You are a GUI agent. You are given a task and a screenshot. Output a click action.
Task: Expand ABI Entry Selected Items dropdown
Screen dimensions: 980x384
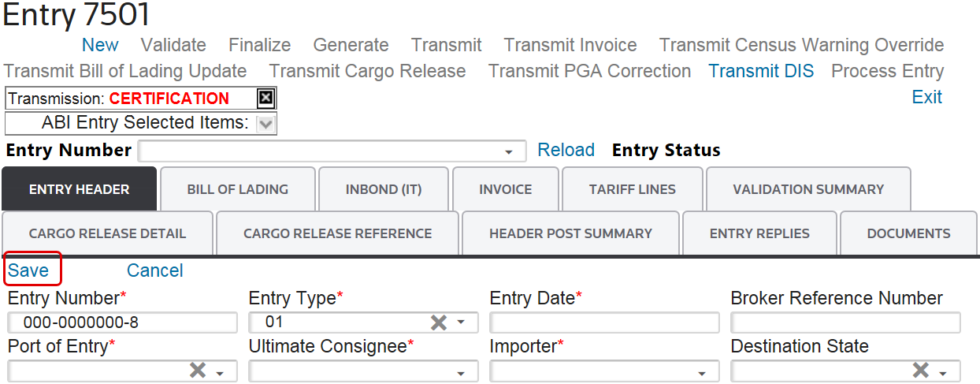click(x=265, y=123)
